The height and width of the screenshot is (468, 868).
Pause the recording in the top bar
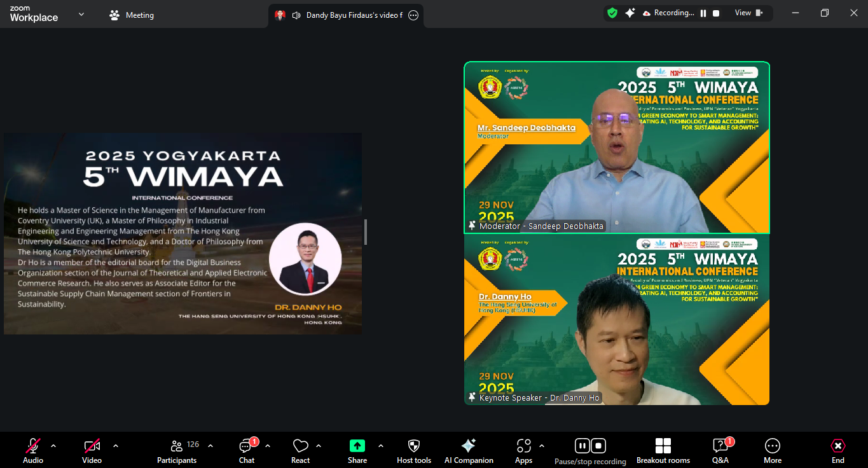pos(703,13)
